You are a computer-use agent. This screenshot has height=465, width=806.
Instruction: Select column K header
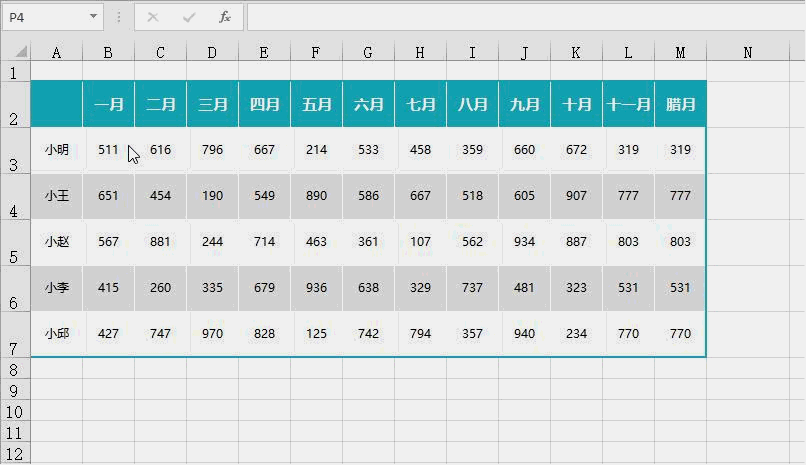[576, 52]
